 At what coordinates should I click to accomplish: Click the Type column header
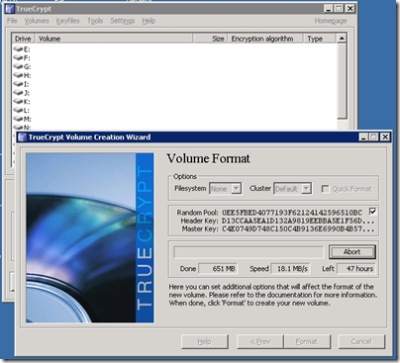pos(319,39)
